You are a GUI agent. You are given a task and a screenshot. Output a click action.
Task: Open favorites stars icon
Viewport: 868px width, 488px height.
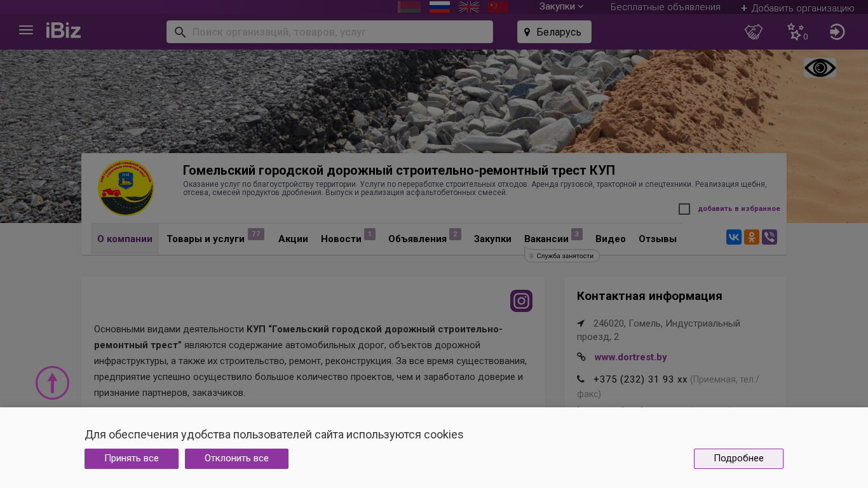coord(796,32)
